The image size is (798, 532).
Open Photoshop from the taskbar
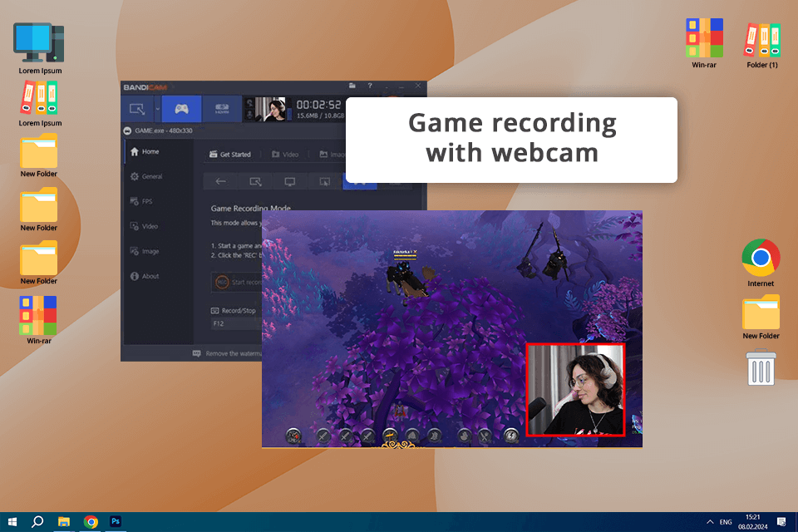(116, 521)
